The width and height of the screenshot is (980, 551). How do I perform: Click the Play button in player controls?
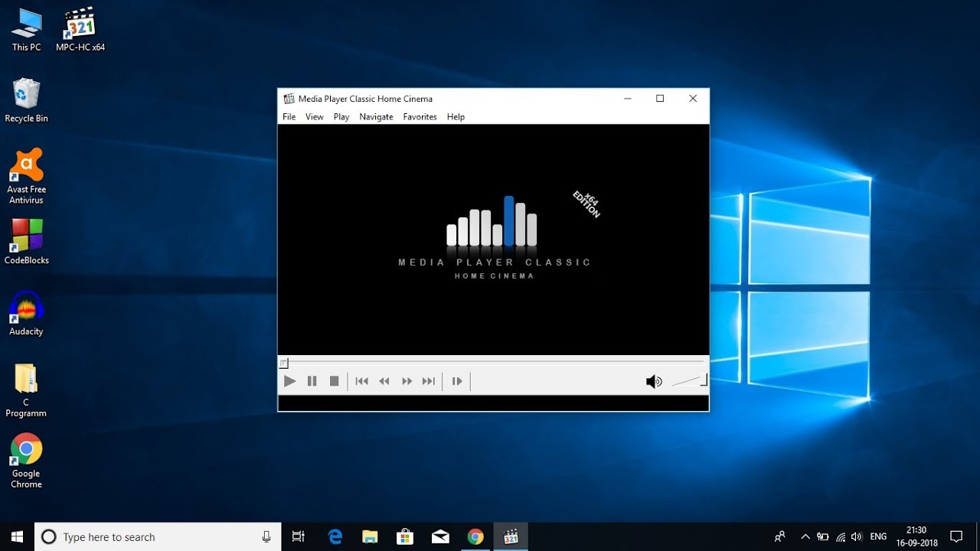tap(289, 381)
